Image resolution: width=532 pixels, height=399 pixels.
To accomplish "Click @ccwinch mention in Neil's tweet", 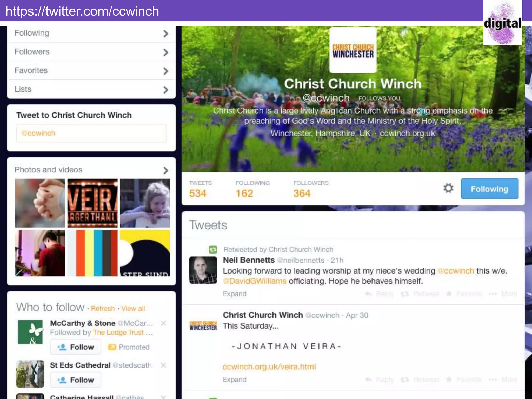I will click(456, 271).
